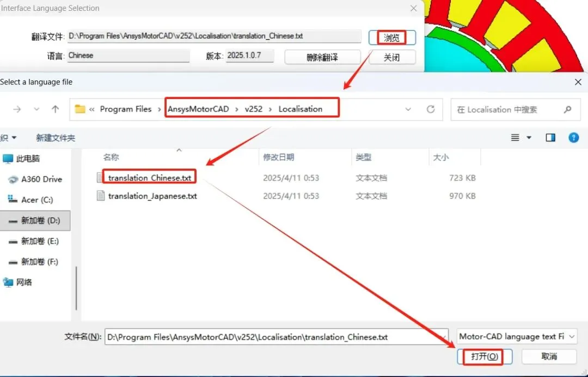Click Program Files in the breadcrumb
The width and height of the screenshot is (588, 377).
126,109
